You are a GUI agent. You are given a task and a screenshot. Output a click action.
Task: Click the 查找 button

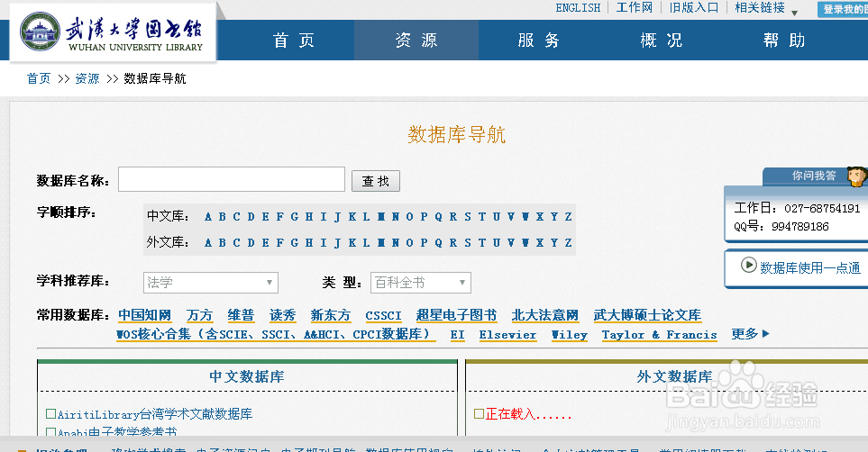376,181
